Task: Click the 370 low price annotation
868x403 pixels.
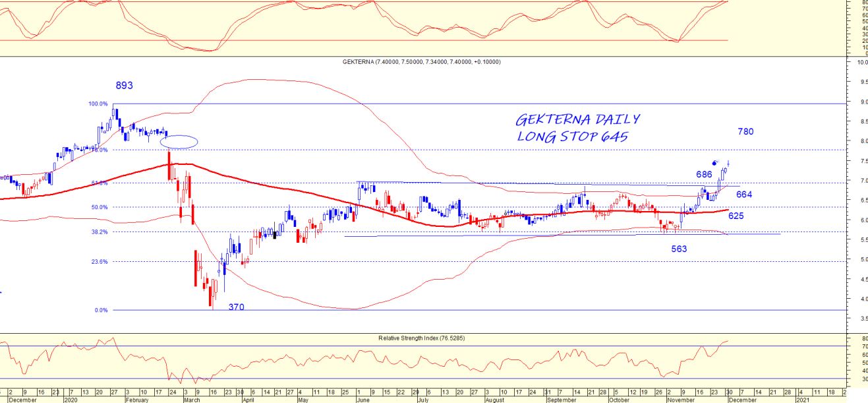Action: (x=237, y=307)
